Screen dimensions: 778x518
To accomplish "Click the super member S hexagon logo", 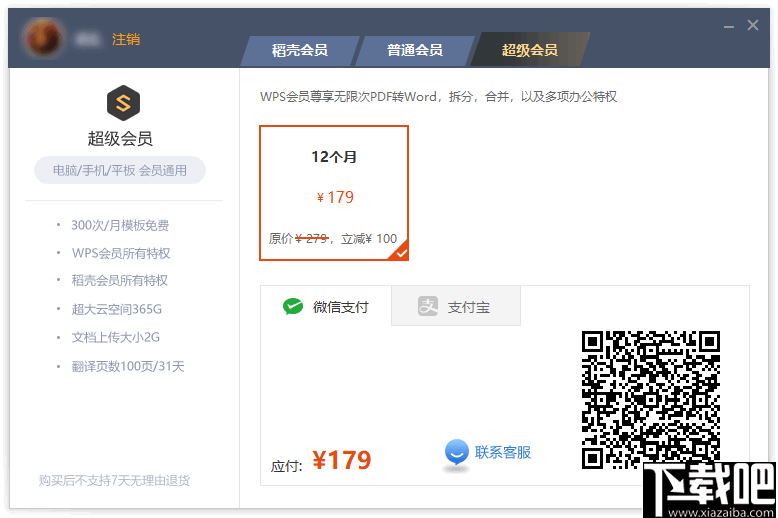I will [123, 103].
